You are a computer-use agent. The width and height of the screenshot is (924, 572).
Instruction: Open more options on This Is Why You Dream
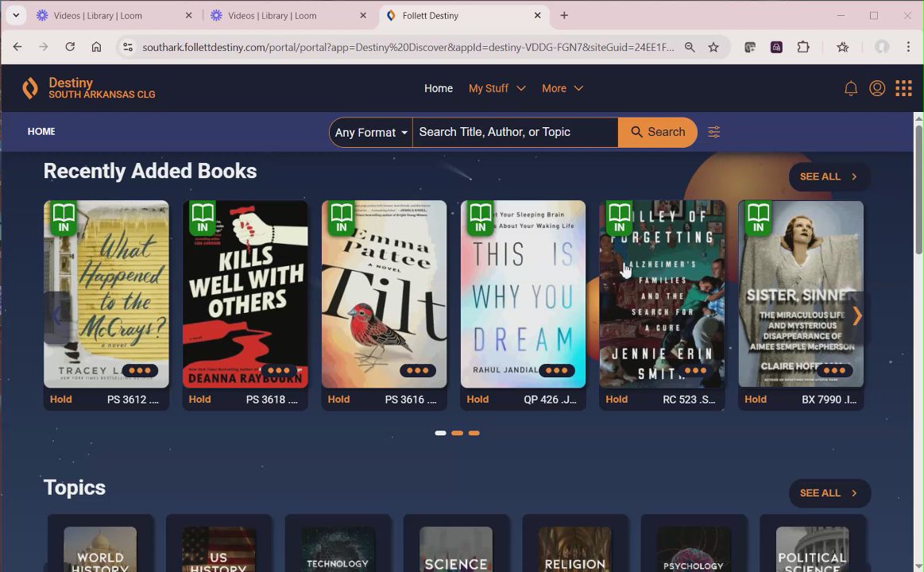click(x=556, y=370)
